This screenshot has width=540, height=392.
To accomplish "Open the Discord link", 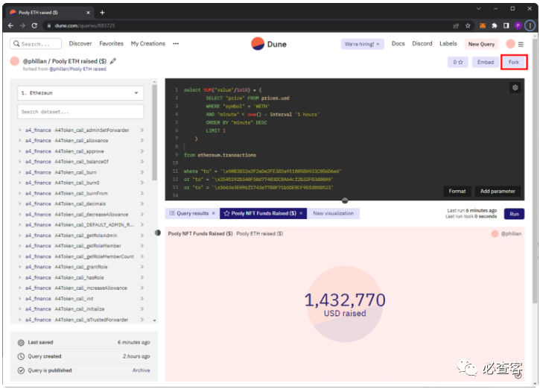I will tap(422, 43).
